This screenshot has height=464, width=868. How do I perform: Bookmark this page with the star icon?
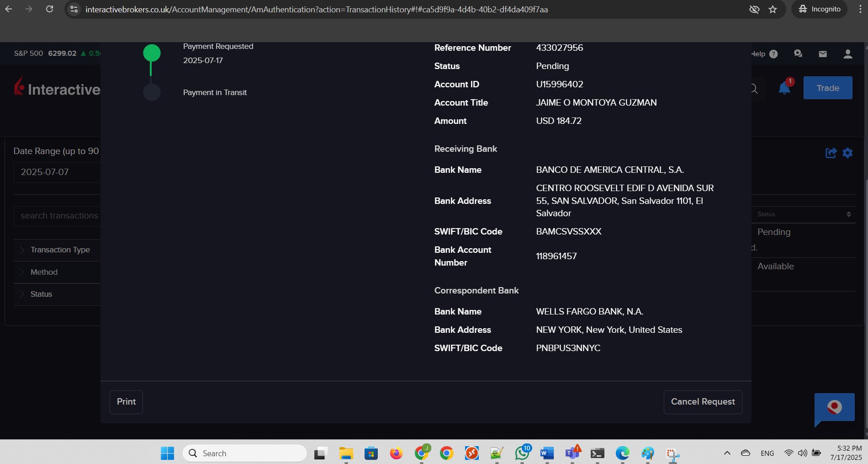click(773, 9)
